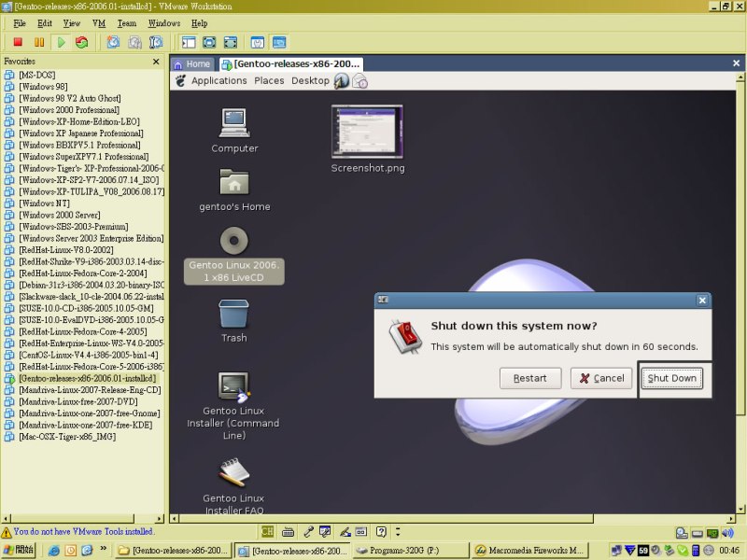Viewport: 747px width, 560px height.
Task: Switch to Programs-320G (P:) taskbar window
Action: point(410,551)
